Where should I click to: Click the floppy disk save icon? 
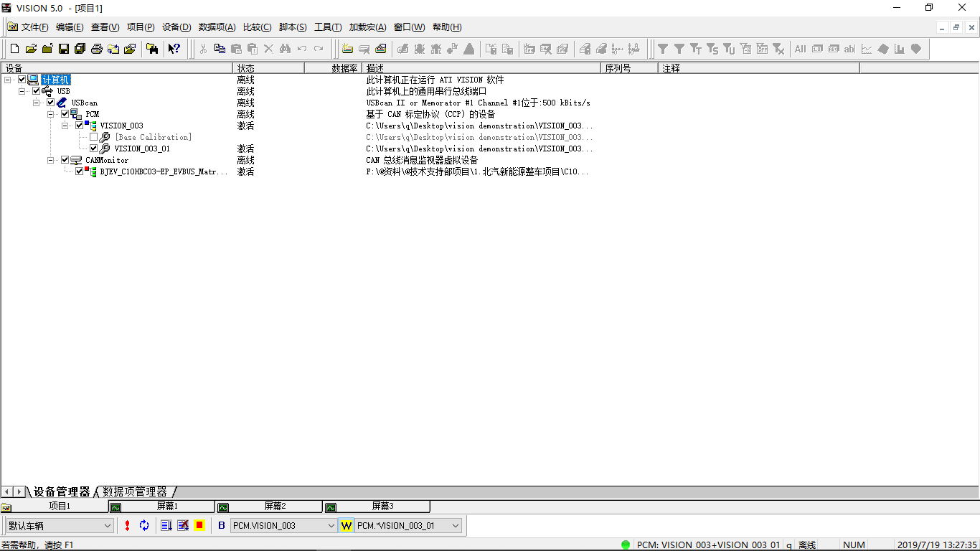64,49
